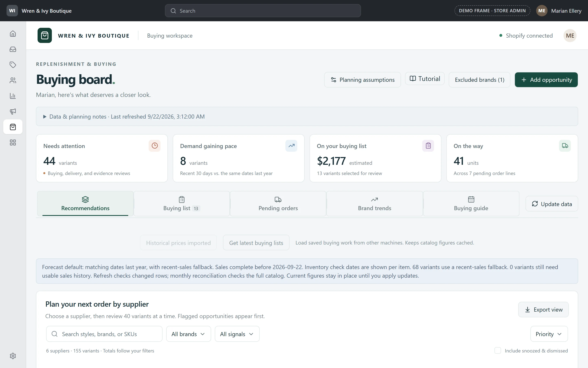Click the Export view button
The image size is (588, 368).
543,310
